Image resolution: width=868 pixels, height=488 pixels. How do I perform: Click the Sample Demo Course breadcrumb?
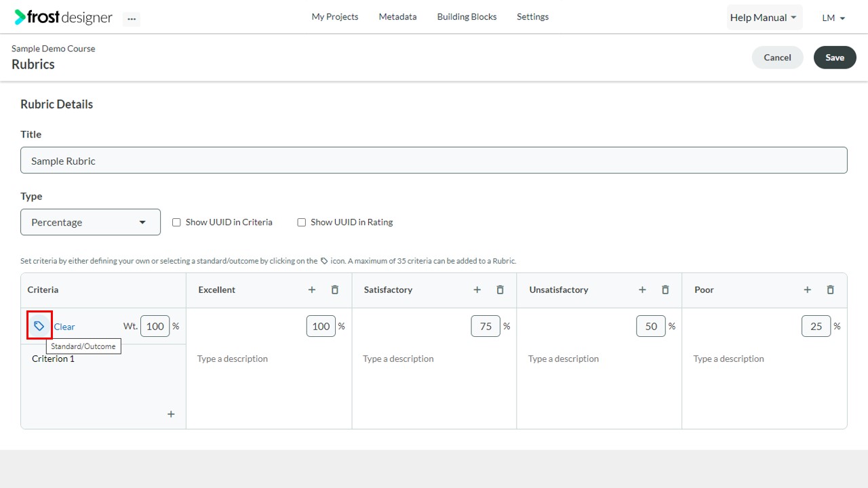point(54,49)
